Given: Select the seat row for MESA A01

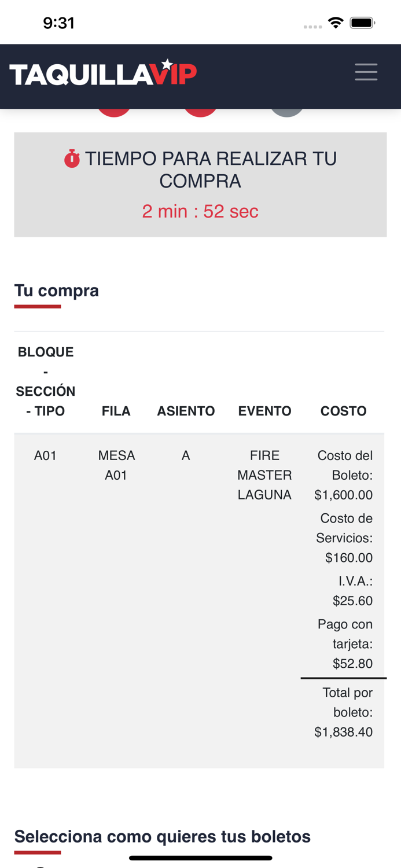Looking at the screenshot, I should pos(116,465).
